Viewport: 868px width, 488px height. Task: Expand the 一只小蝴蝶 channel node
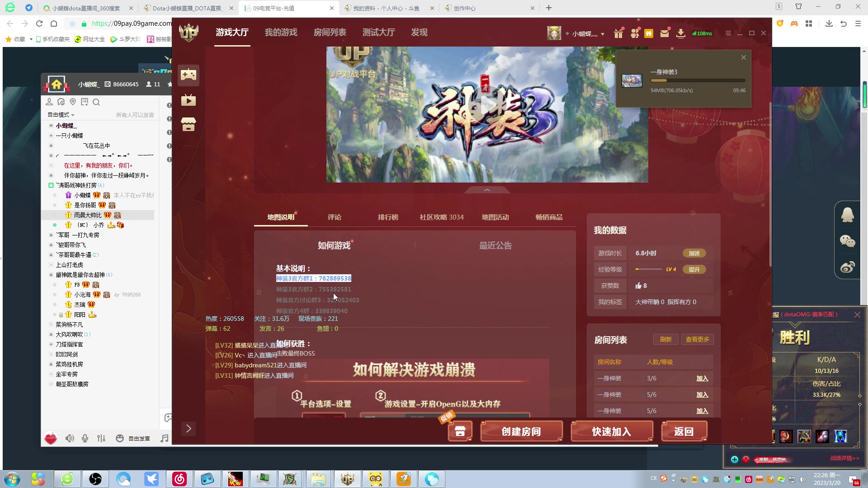point(51,136)
